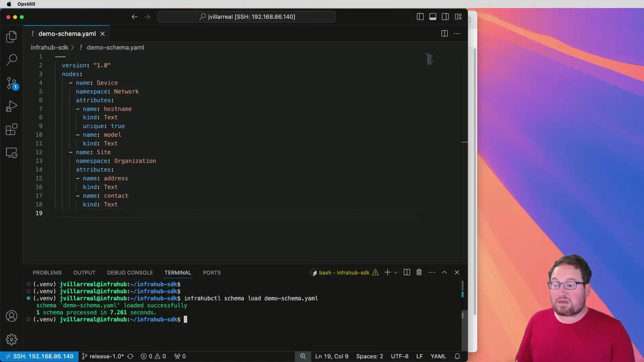Click the hostname text on line 7

117,109
